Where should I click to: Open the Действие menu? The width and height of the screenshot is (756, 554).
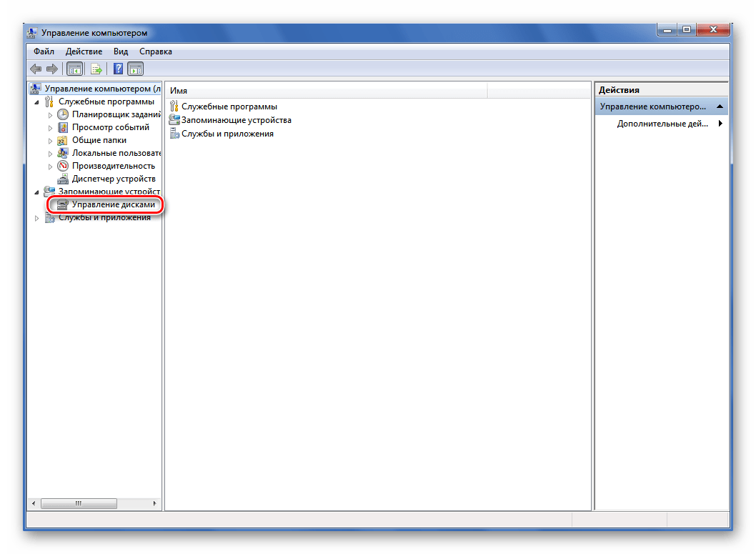pos(84,51)
